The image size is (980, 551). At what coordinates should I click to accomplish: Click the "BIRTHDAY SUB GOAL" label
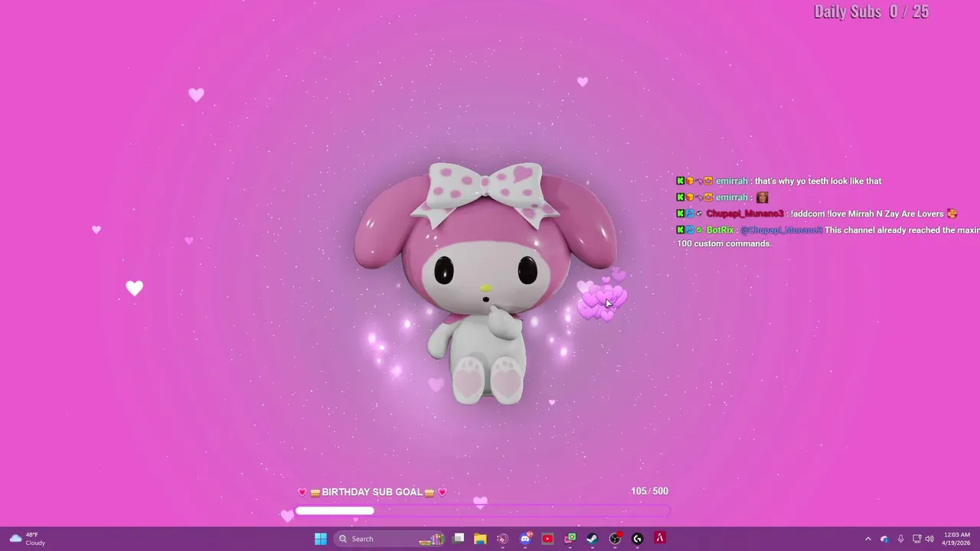click(372, 492)
